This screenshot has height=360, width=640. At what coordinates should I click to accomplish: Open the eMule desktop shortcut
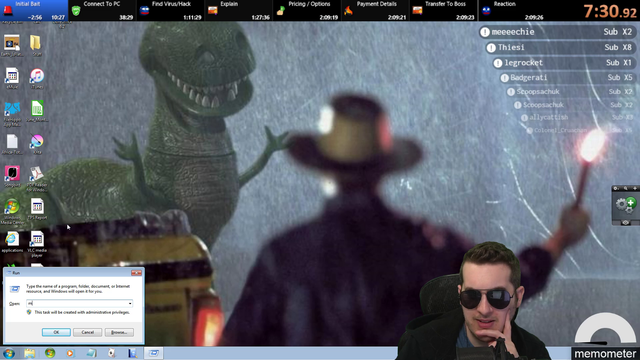(x=12, y=78)
